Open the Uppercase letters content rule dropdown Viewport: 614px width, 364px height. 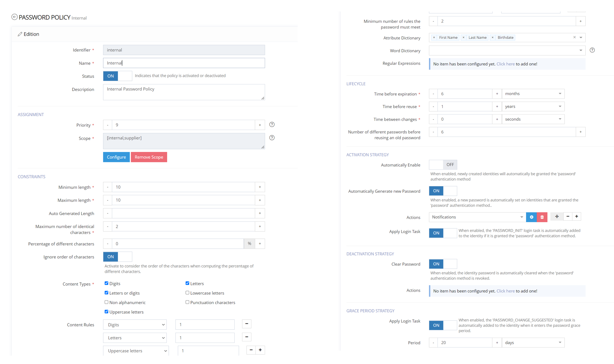click(136, 351)
